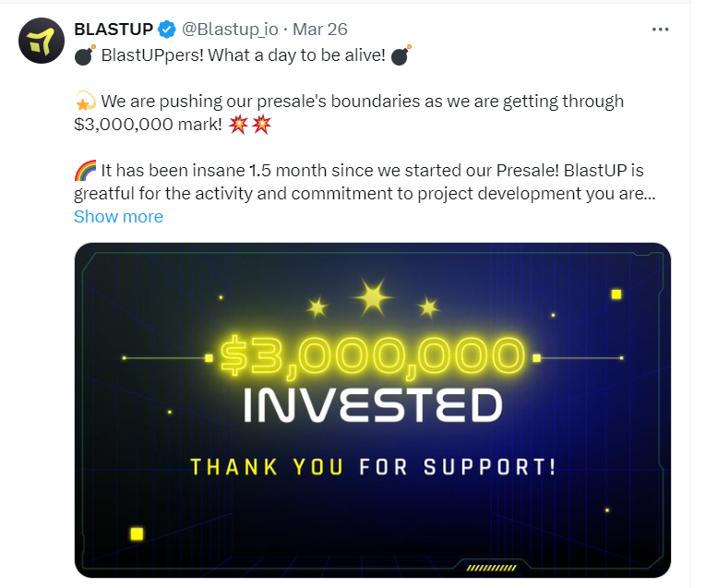
Task: Click the yellow square at image bottom-left
Action: point(137,534)
